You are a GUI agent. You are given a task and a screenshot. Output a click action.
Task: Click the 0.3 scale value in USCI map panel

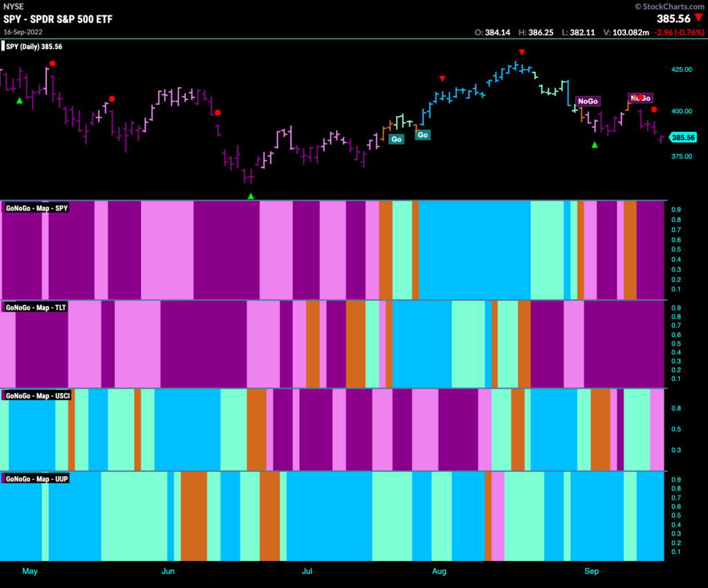click(676, 451)
